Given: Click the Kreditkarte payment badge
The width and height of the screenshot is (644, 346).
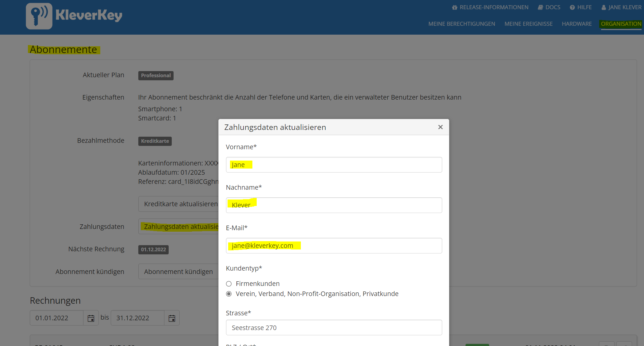Looking at the screenshot, I should tap(155, 141).
